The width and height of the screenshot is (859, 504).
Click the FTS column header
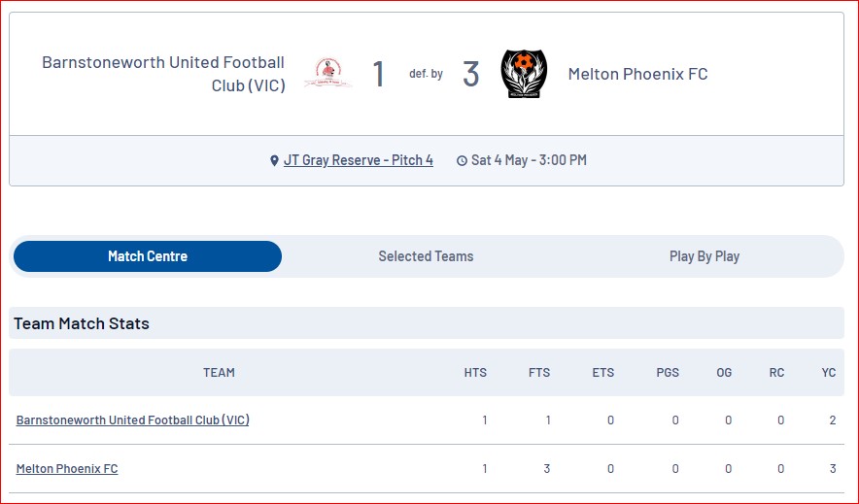(x=539, y=373)
